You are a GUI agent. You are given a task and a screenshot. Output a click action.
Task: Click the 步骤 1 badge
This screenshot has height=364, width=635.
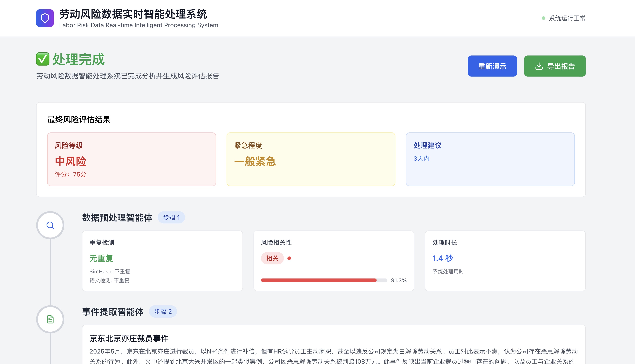coord(171,218)
